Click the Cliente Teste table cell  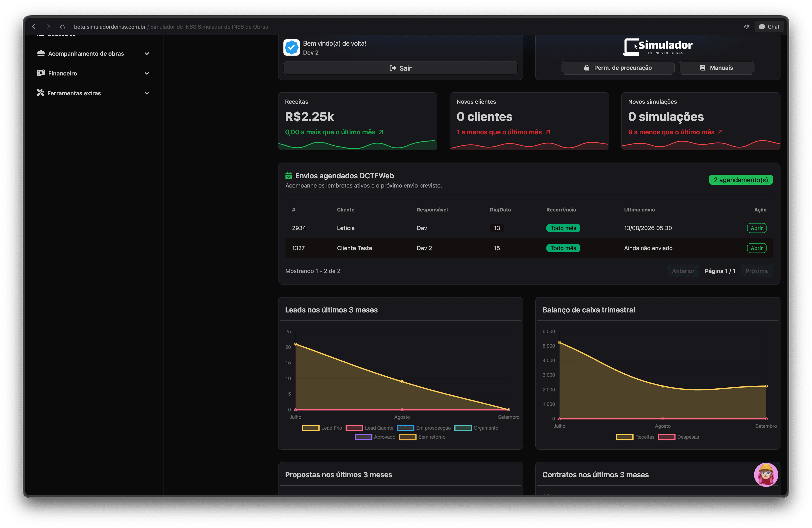[354, 248]
